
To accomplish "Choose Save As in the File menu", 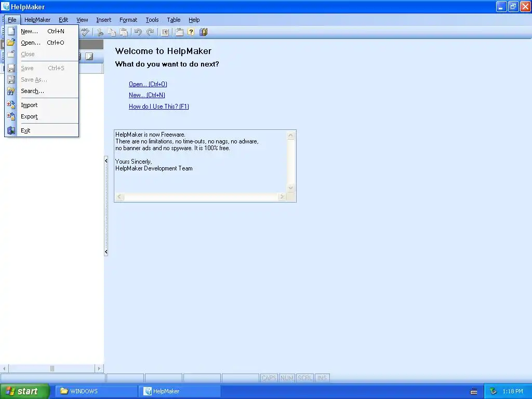I will click(x=42, y=79).
